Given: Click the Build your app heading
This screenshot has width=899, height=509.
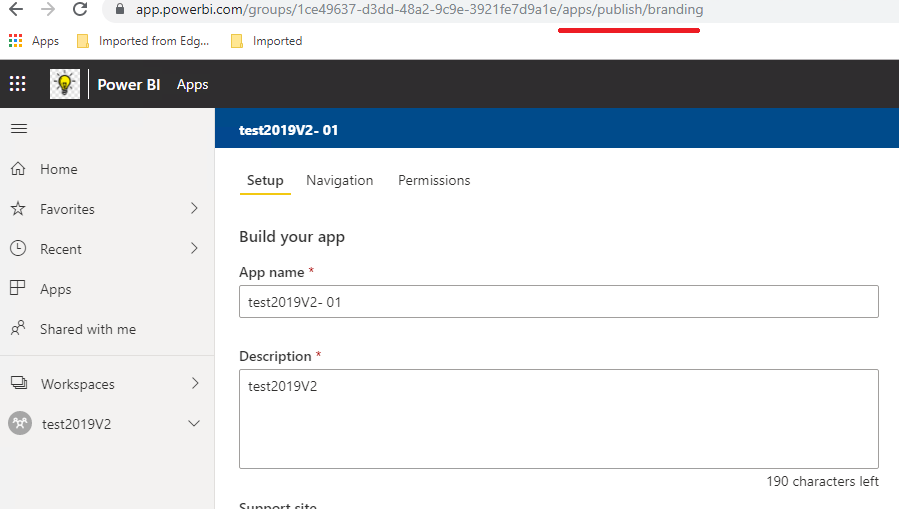Looking at the screenshot, I should point(292,237).
